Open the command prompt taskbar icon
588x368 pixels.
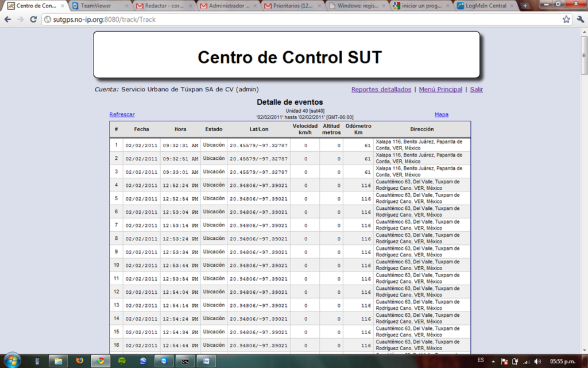point(185,361)
